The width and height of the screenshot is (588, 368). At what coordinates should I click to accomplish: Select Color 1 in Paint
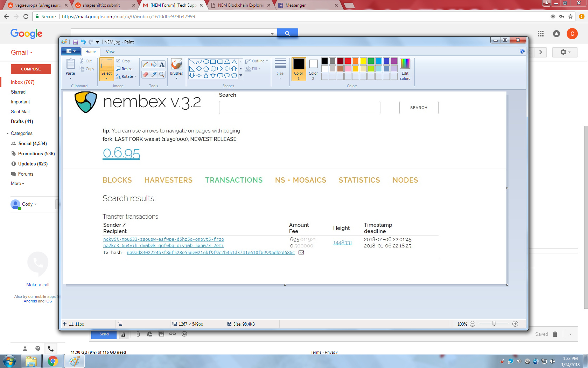pyautogui.click(x=299, y=69)
